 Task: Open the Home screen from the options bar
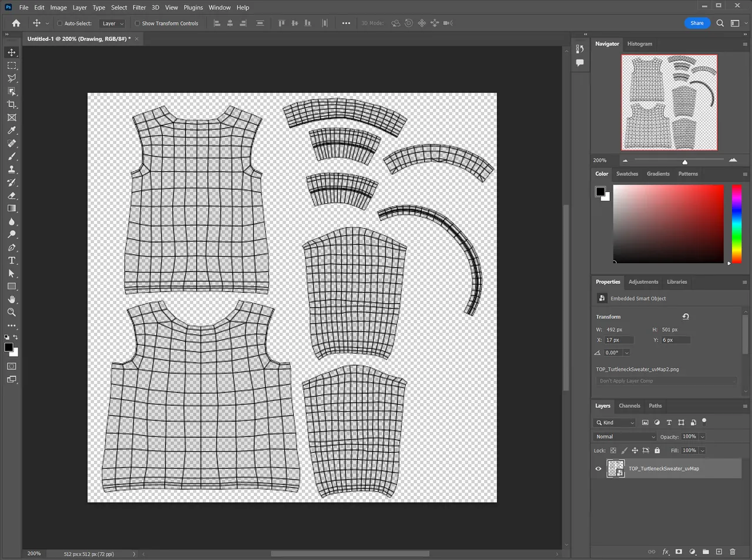pyautogui.click(x=15, y=23)
